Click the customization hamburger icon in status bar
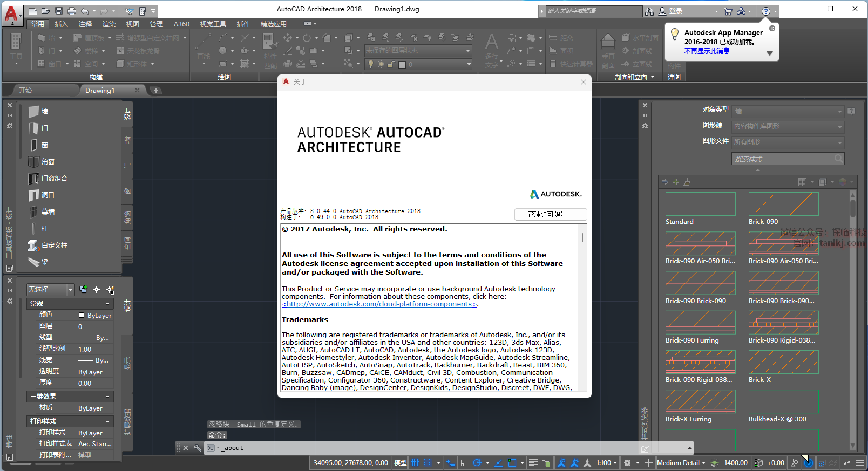The image size is (868, 471). [x=860, y=463]
